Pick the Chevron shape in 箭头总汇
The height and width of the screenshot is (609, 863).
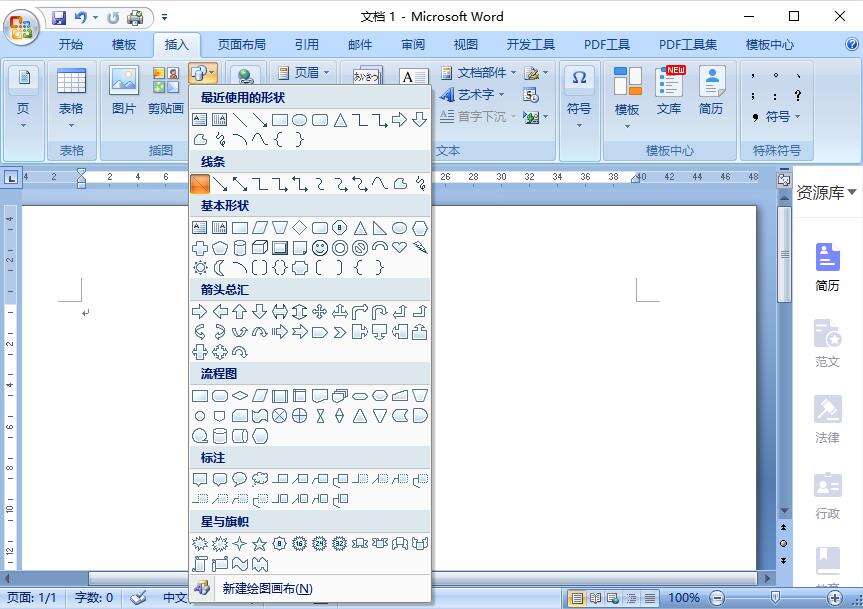(340, 332)
